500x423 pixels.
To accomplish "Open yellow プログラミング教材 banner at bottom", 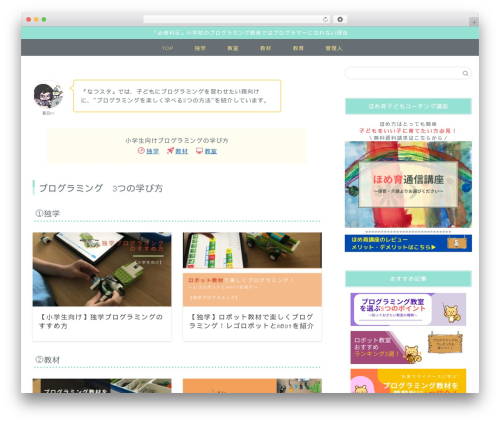I will (x=408, y=381).
